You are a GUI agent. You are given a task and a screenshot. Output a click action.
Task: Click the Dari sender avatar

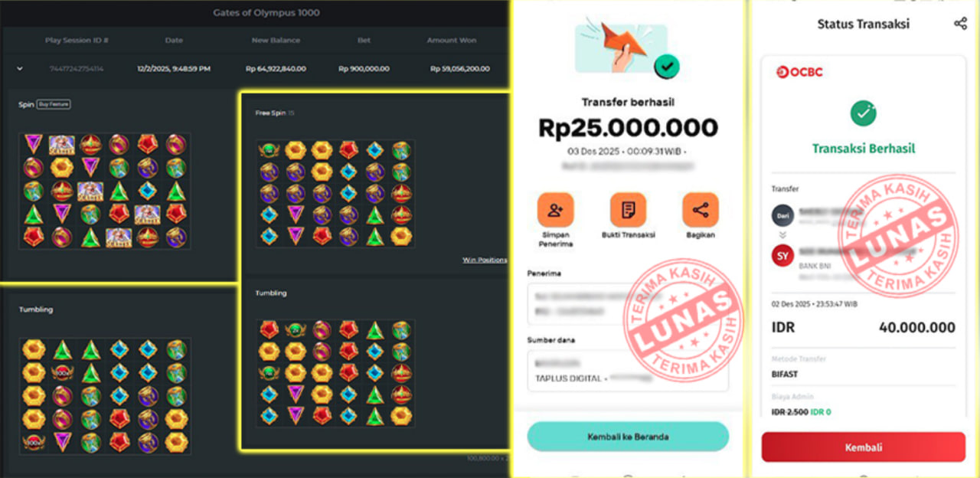[x=782, y=215]
